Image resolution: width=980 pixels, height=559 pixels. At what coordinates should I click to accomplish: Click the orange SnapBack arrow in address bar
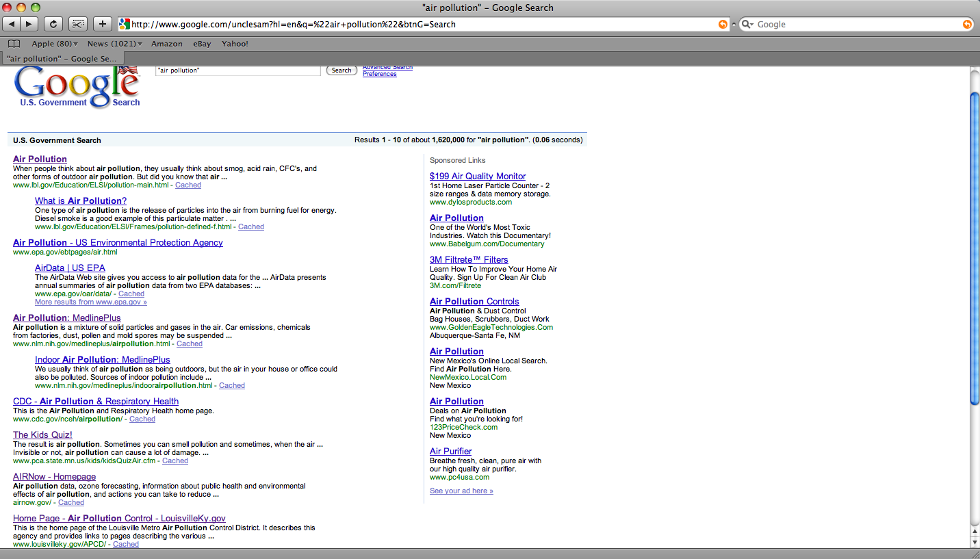[723, 24]
